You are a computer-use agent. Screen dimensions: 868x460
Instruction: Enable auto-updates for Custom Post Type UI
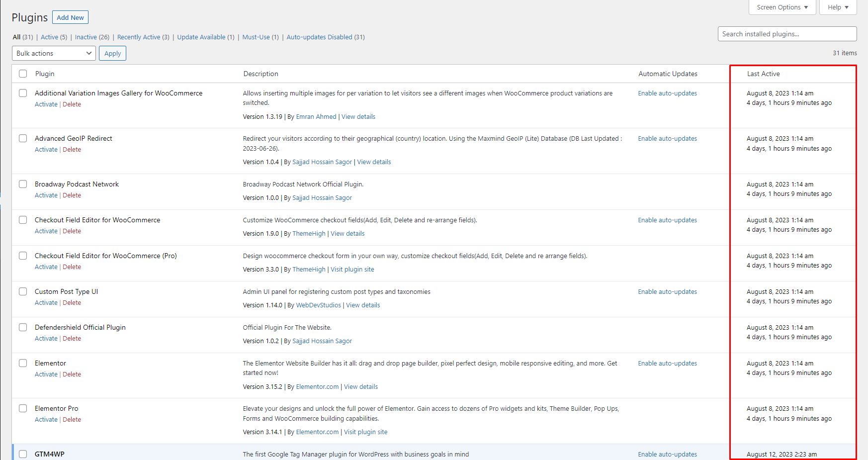667,292
